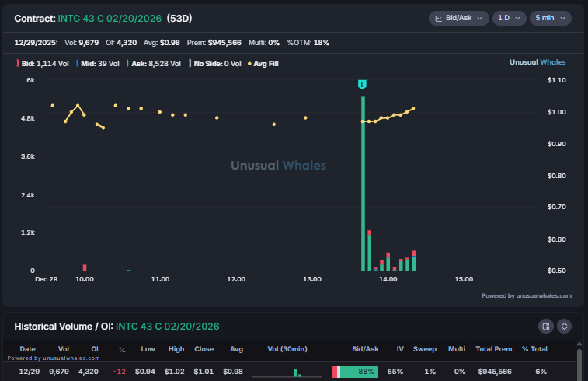This screenshot has width=588, height=381.
Task: Sort by the OI change icon column
Action: pos(122,349)
